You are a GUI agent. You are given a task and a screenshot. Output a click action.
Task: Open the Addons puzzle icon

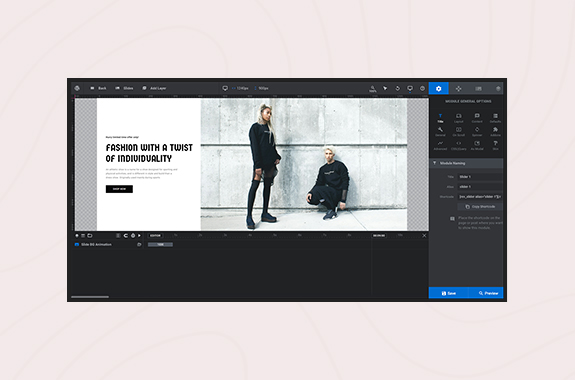point(495,131)
